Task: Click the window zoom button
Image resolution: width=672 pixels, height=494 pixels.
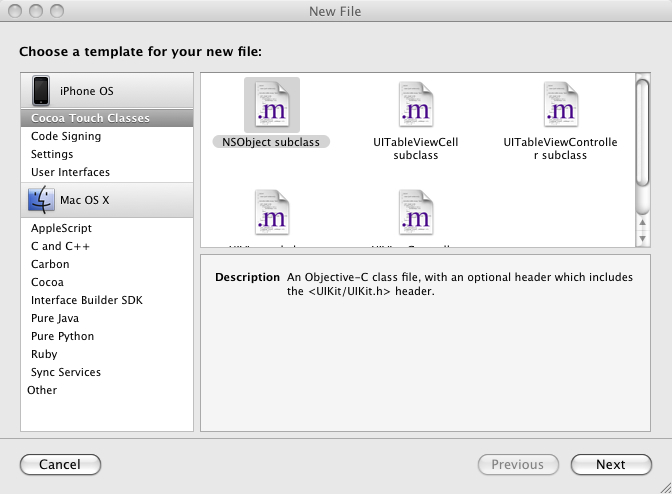Action: 57,11
